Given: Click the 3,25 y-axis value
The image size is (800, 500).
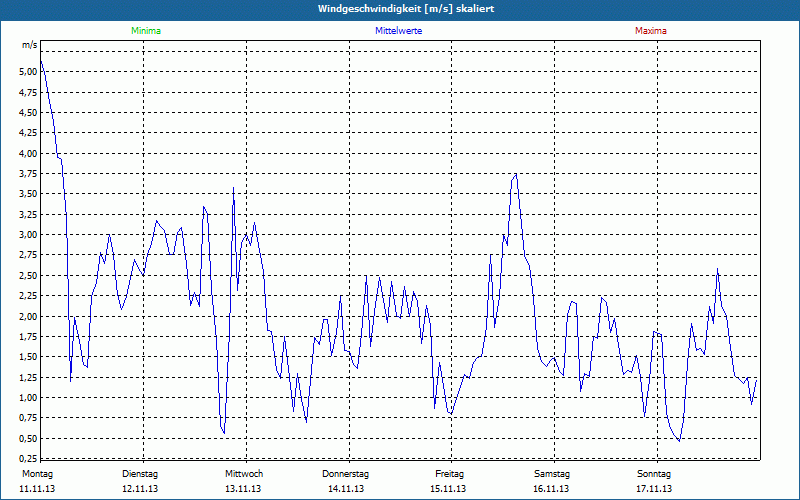Looking at the screenshot, I should 28,214.
